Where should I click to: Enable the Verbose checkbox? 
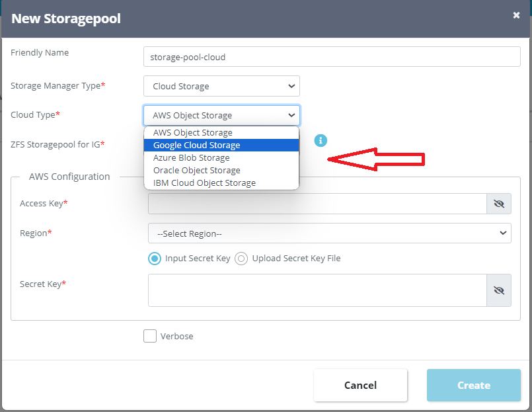click(150, 336)
